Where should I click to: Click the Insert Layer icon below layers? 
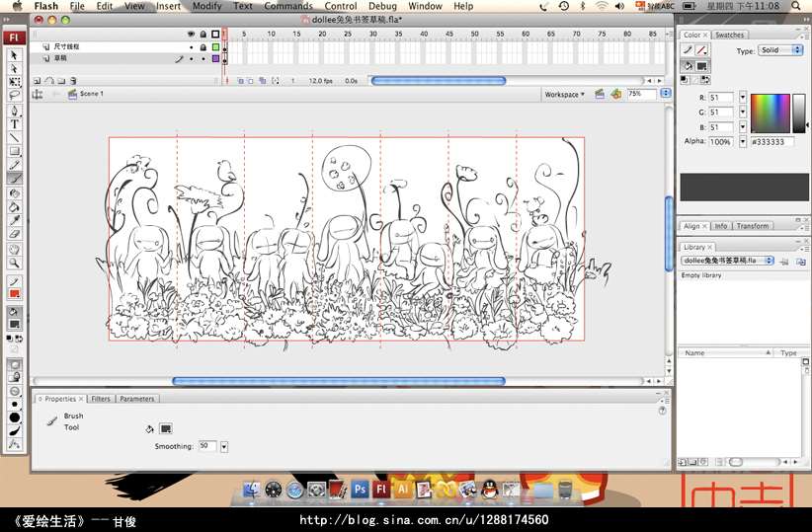point(37,81)
